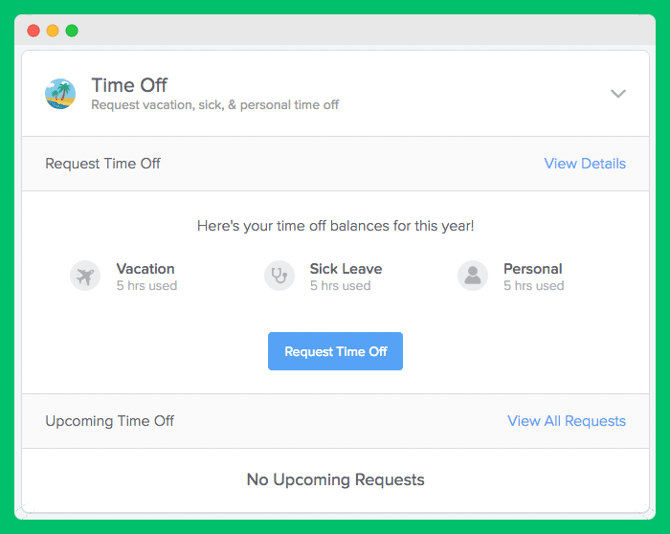Click the Vacation airplane icon
Screen dimensions: 670x534
pos(85,276)
